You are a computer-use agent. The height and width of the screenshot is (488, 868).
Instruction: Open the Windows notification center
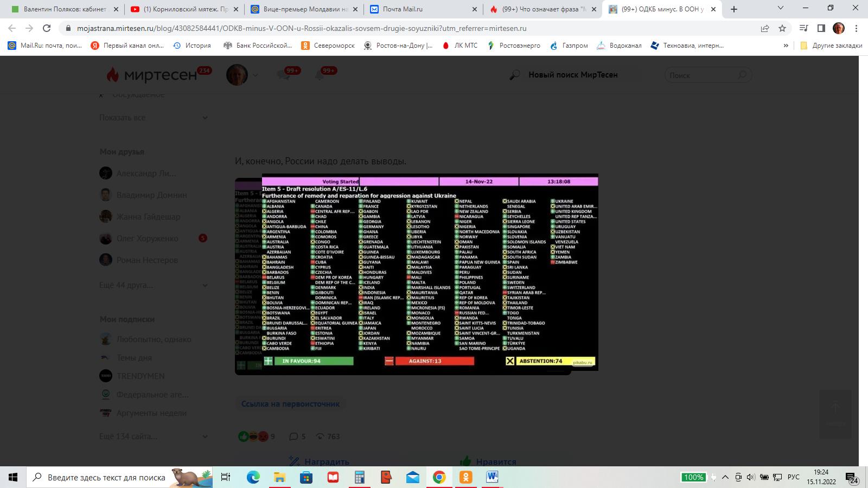[x=853, y=477]
